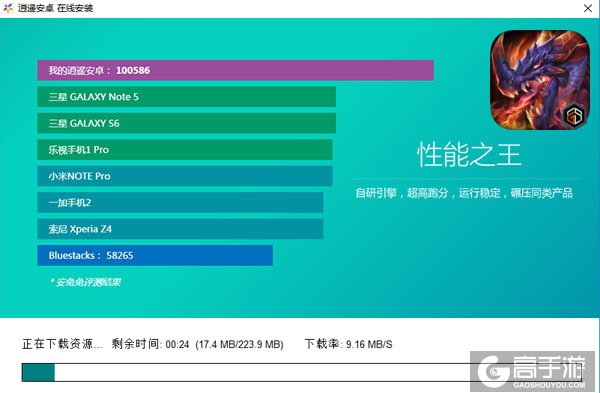This screenshot has width=600, height=393.
Task: Click the remaining time 00:24 text
Action: tap(150, 344)
